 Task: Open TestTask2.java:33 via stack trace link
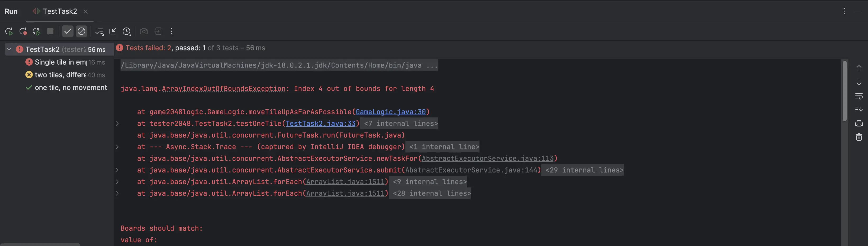click(321, 124)
